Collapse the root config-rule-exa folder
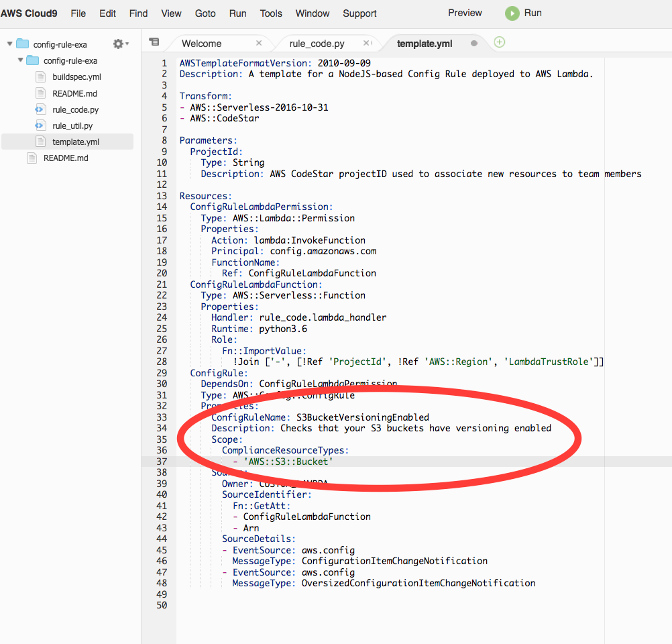Screen dimensions: 672x644 [x=10, y=44]
